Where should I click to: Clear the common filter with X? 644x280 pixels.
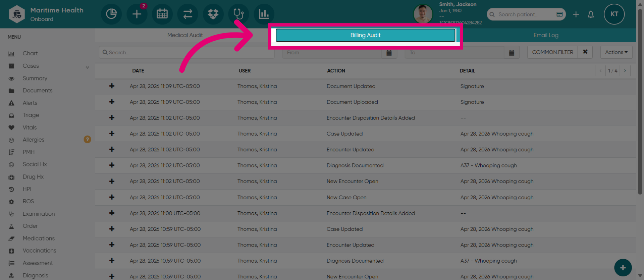click(585, 52)
